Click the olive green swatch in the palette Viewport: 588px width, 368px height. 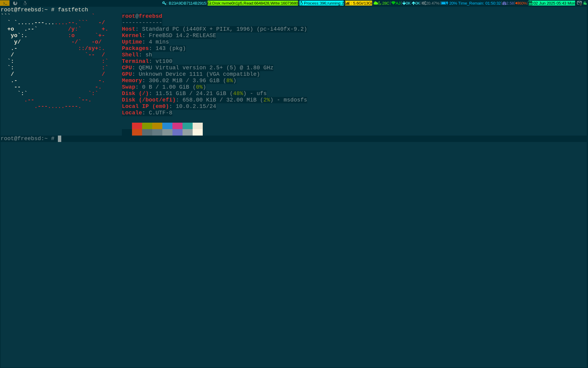tap(147, 126)
